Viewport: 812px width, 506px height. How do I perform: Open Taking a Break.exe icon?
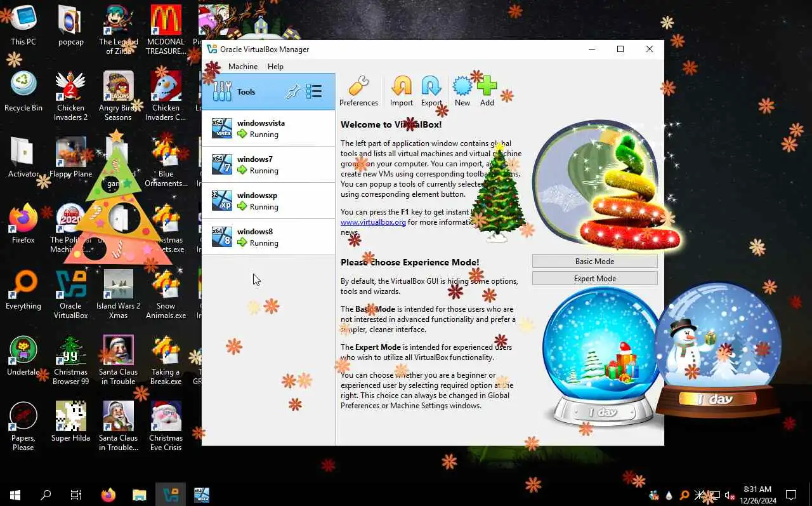pos(166,361)
